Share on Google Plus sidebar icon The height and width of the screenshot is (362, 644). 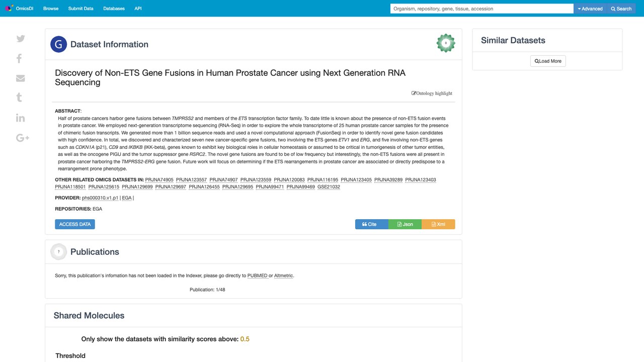(x=23, y=138)
